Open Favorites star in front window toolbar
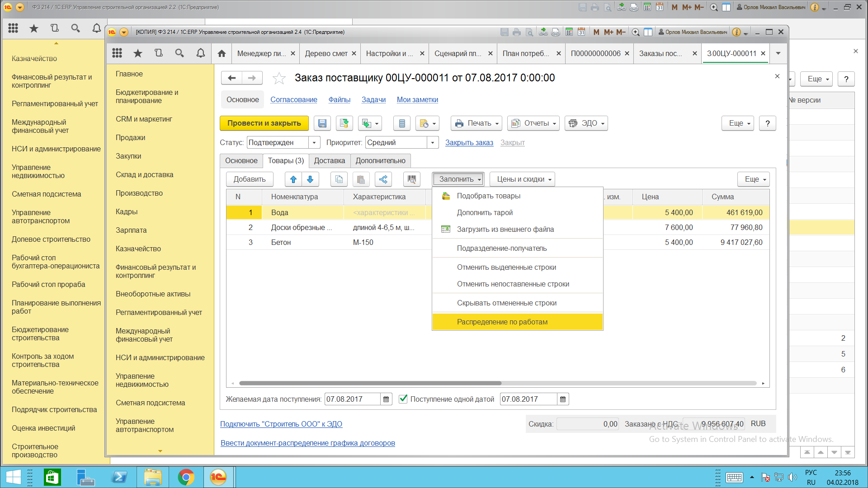Screen dimensions: 868x488 click(138, 53)
